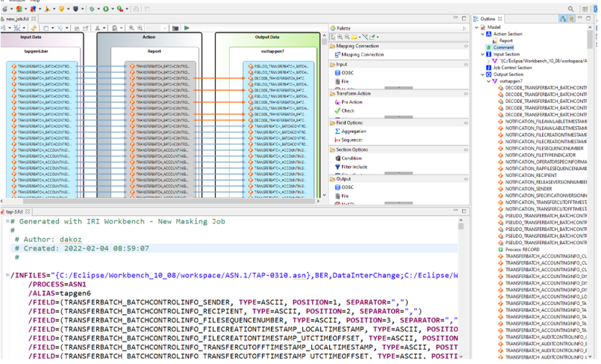
Task: Pick the Filter Include section option
Action: (354, 167)
